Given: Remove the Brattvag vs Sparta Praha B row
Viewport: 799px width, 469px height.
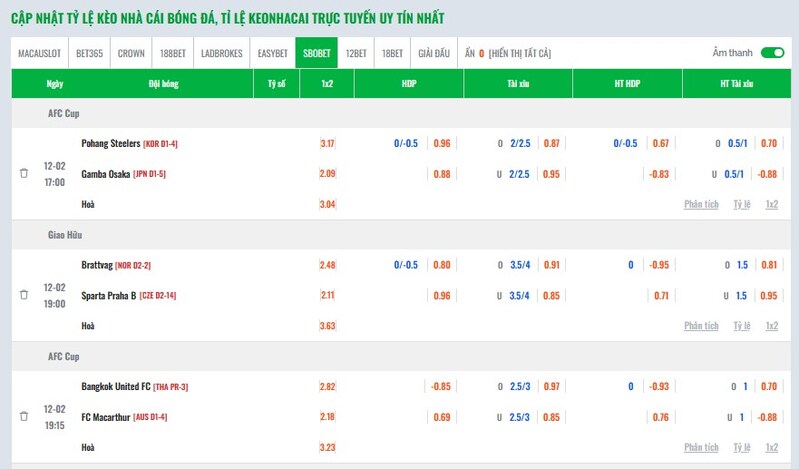Looking at the screenshot, I should pyautogui.click(x=24, y=295).
